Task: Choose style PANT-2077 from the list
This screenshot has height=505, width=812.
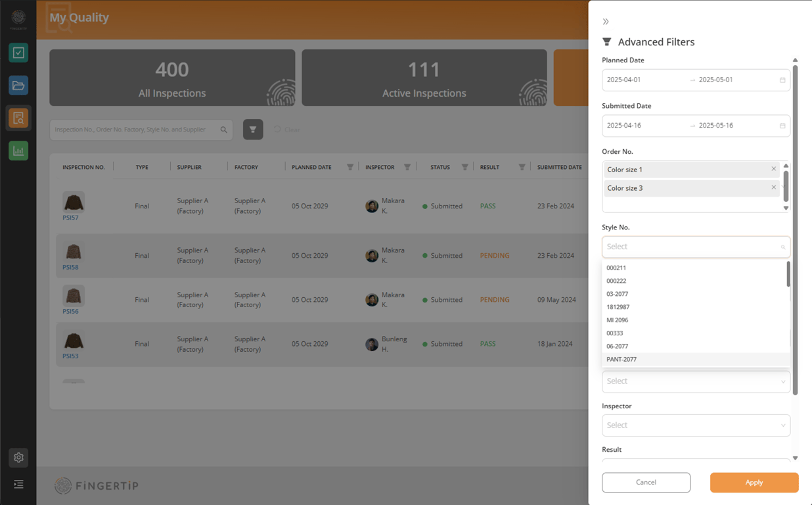Action: tap(694, 360)
